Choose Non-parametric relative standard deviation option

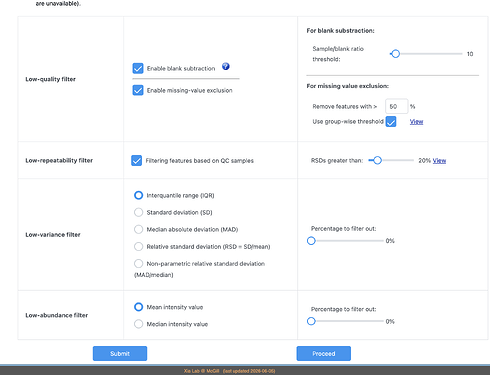[138, 264]
